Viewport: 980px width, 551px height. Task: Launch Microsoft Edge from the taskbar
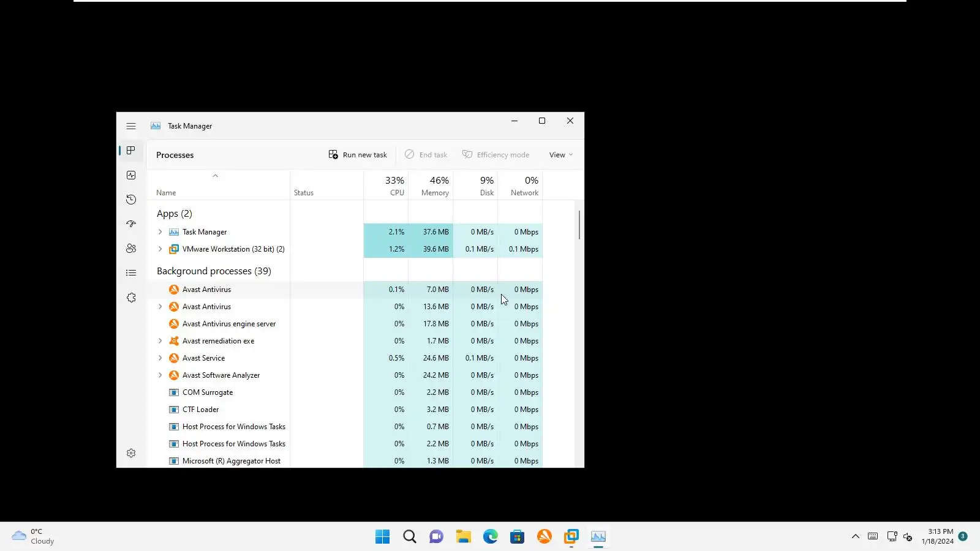(491, 537)
